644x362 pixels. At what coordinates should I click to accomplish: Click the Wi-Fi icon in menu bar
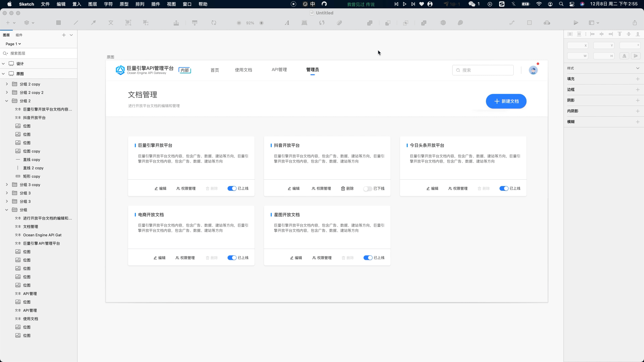click(539, 4)
